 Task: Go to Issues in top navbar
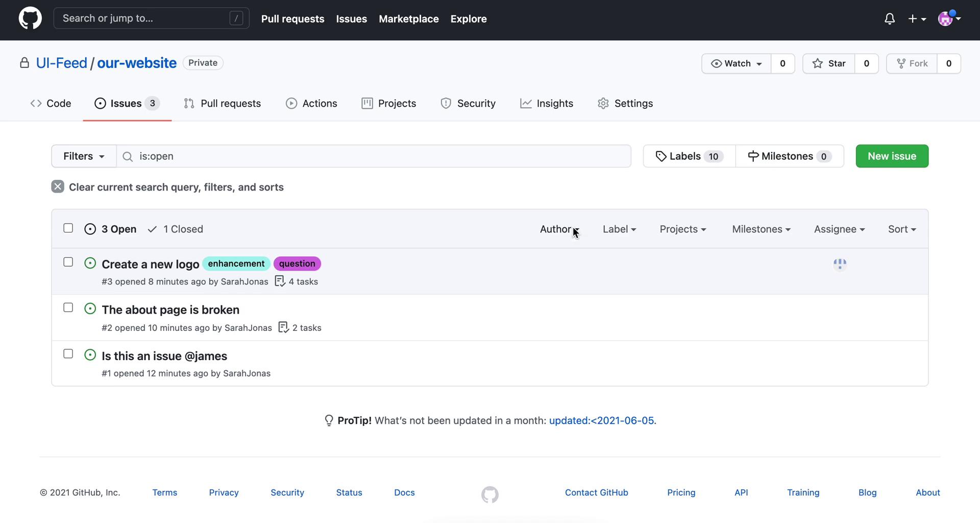352,19
